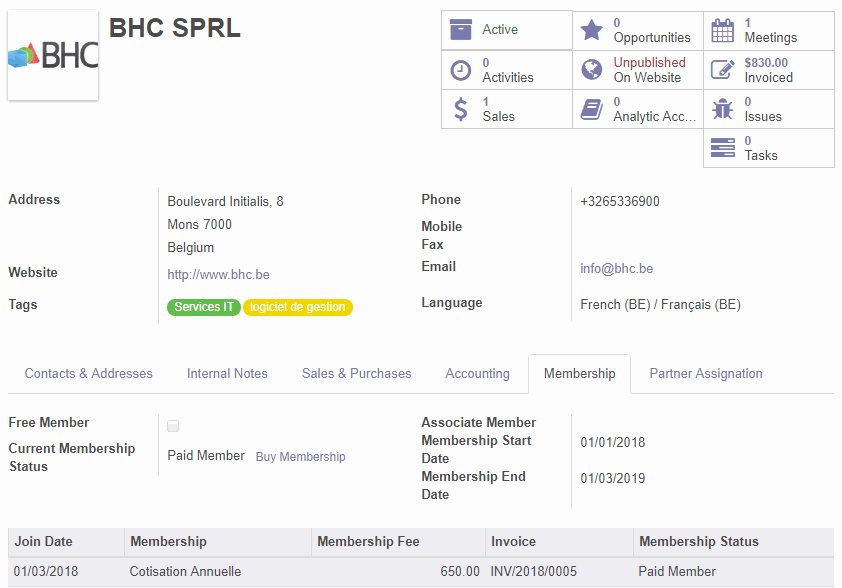Screen dimensions: 842x588
Task: Click the Issues bug icon
Action: click(722, 109)
